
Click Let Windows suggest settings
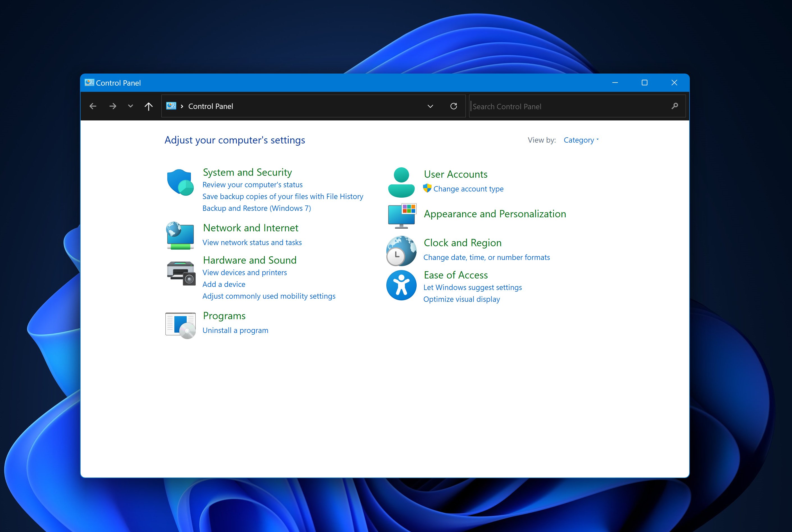click(x=473, y=287)
